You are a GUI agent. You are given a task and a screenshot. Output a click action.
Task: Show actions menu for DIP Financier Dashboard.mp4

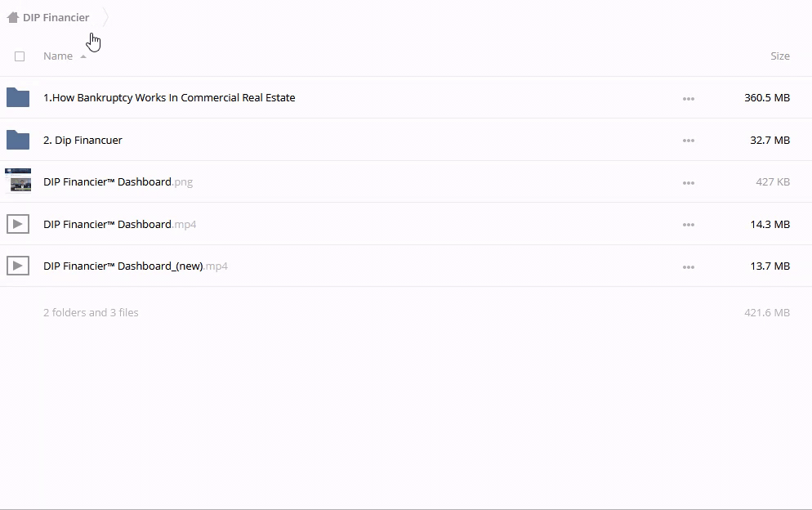point(689,225)
